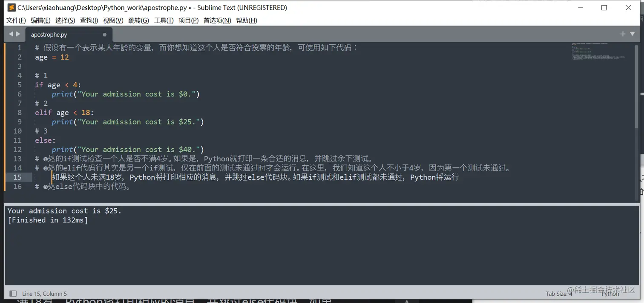Open Tab Size: 4 indentation menu
Screen dimensions: 644x303
(x=559, y=294)
